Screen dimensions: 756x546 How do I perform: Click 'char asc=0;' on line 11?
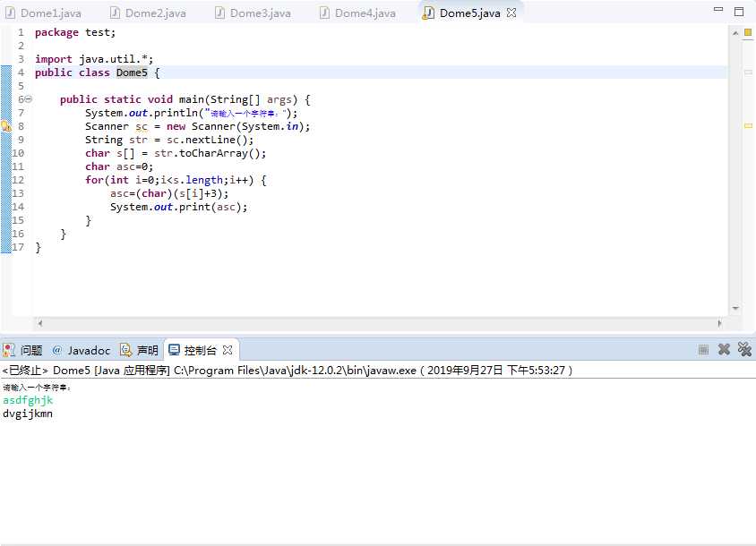[119, 166]
